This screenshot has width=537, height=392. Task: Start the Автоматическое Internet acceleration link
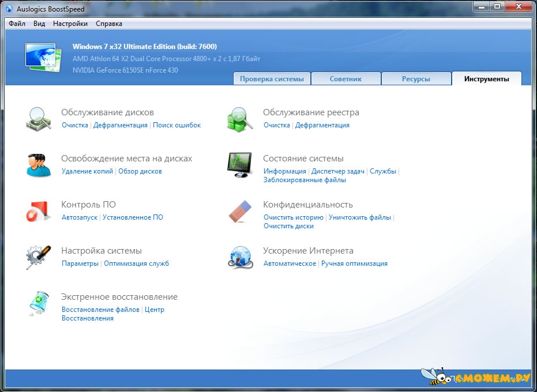(x=290, y=263)
